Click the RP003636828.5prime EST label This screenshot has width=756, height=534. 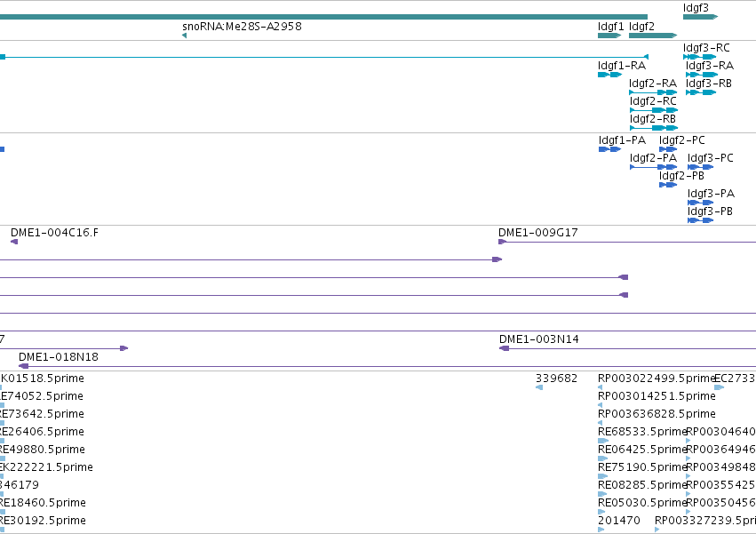(x=657, y=414)
